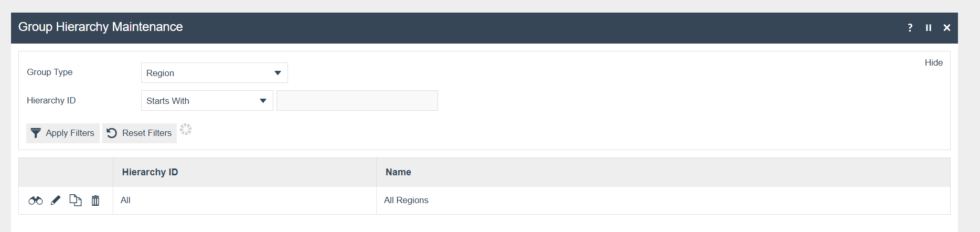Click the trash delete icon for All Regions
The height and width of the screenshot is (232, 980).
(95, 201)
